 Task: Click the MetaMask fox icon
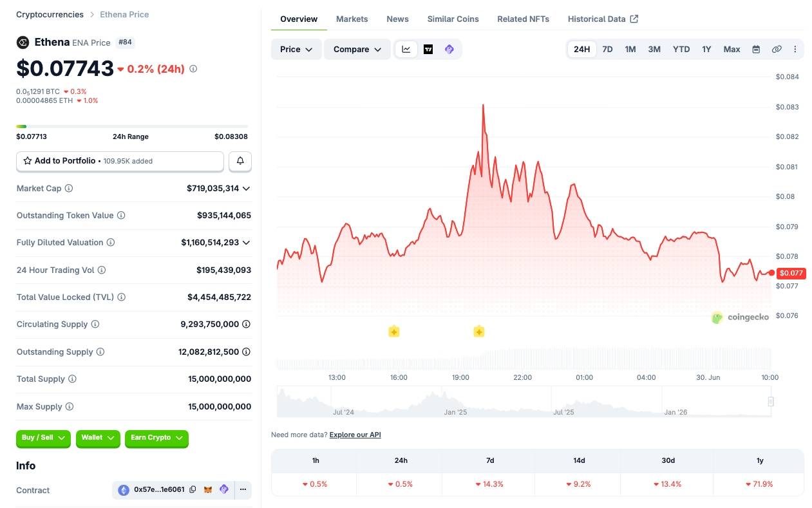point(208,490)
